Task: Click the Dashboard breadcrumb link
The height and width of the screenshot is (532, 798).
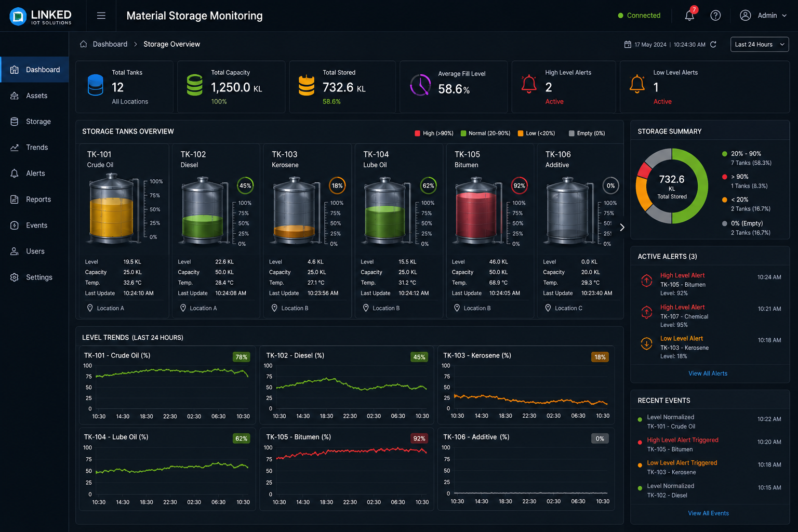Action: coord(110,44)
